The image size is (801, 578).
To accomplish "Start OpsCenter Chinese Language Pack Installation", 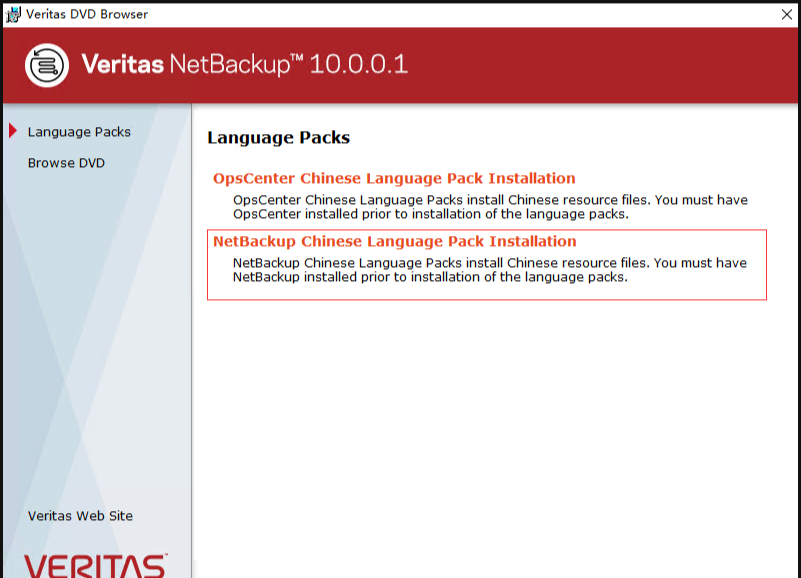I will 394,178.
